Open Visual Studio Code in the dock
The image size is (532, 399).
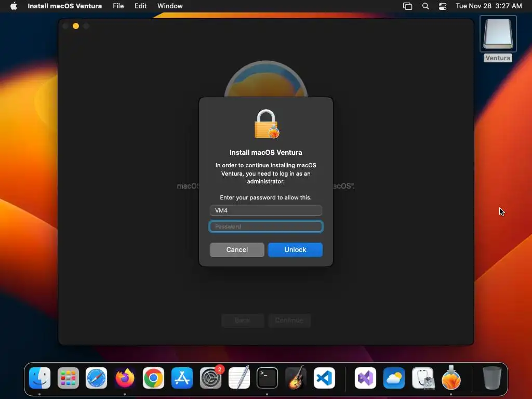pos(324,378)
